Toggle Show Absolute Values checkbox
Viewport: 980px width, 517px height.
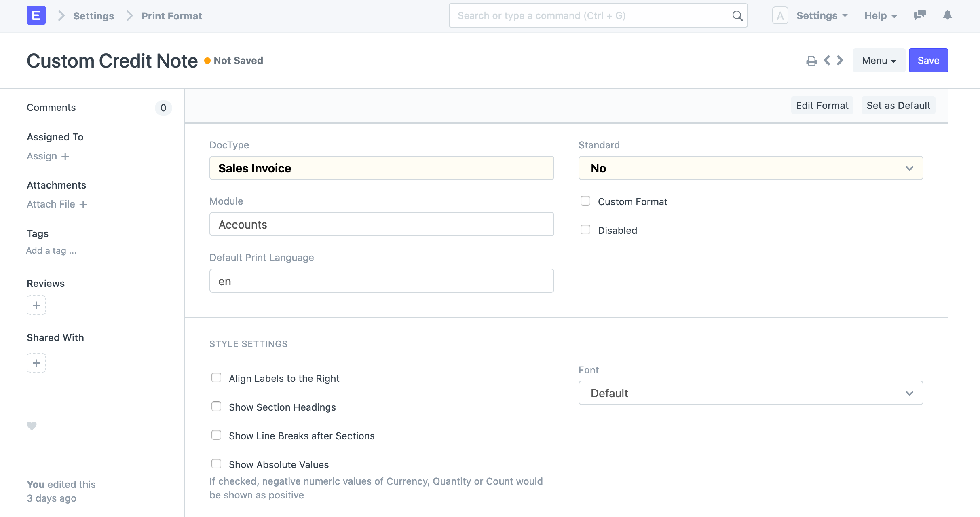pos(216,463)
